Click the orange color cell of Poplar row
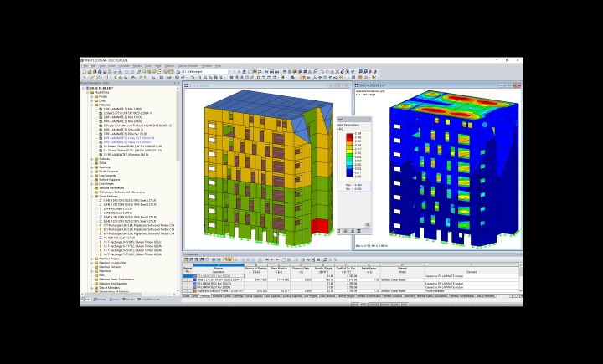Viewport: 603px width, 364px height. point(195,291)
